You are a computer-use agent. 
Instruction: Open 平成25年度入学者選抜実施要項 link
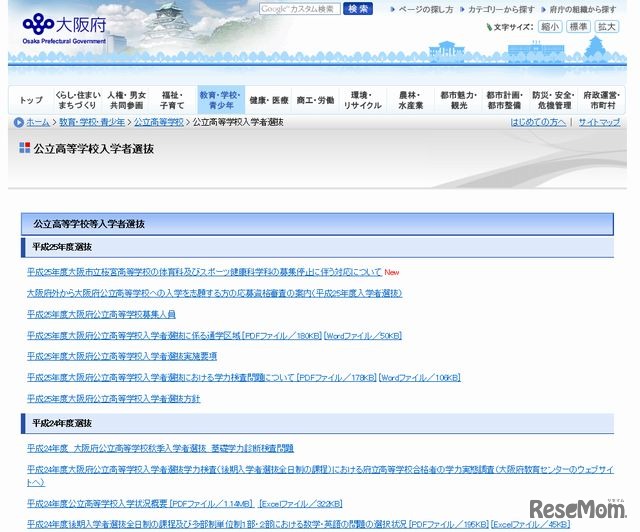(x=122, y=356)
